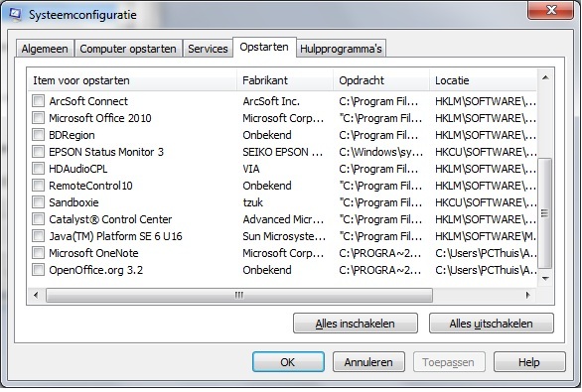This screenshot has width=582, height=392.
Task: Tick the Microsoft OneNote checkbox
Action: pyautogui.click(x=38, y=253)
